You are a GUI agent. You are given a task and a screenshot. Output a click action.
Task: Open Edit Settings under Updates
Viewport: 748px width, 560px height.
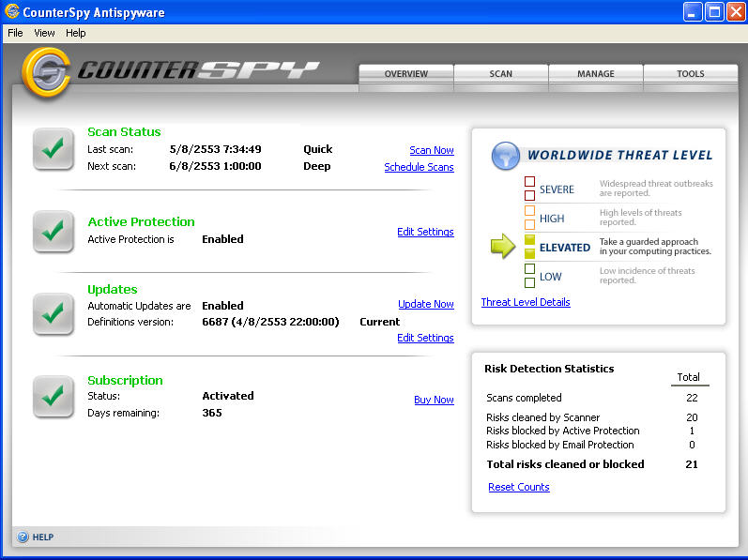425,338
